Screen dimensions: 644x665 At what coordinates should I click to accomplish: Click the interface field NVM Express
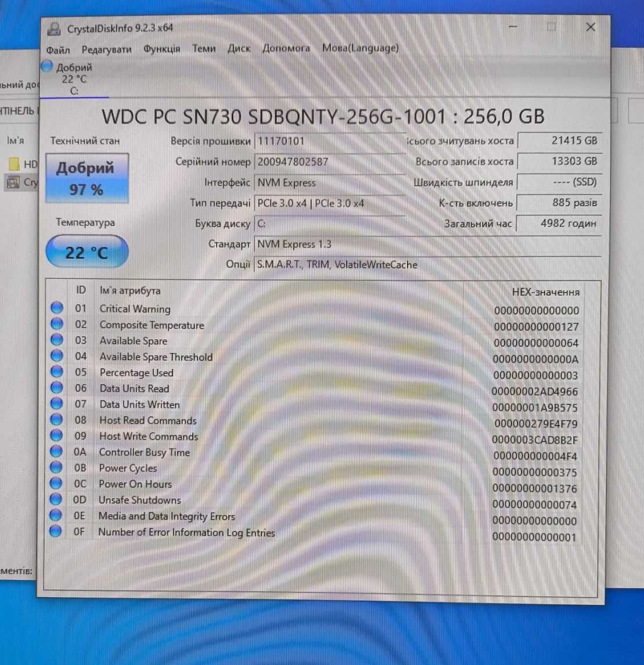330,183
